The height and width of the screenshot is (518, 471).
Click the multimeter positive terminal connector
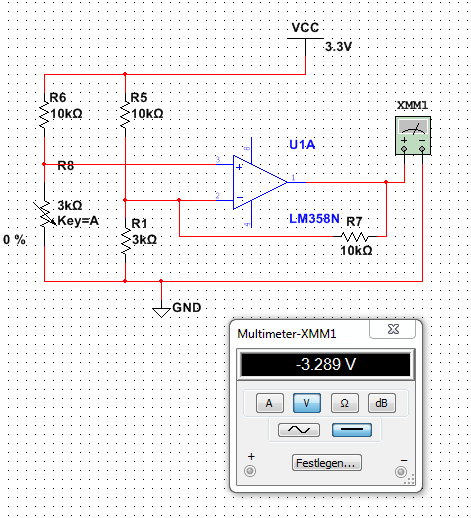(x=250, y=471)
